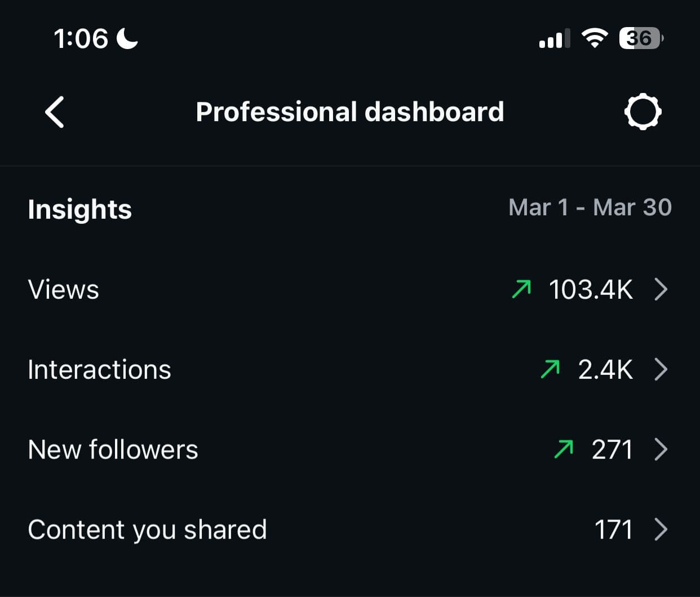Select the Content you shared label
The image size is (700, 597).
(x=147, y=530)
